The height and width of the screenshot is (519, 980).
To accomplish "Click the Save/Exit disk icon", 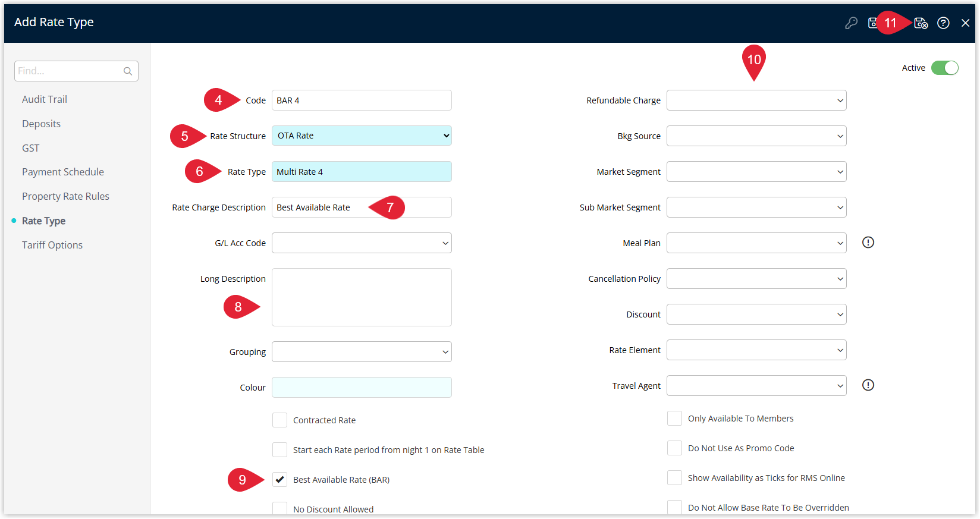I will tap(921, 23).
